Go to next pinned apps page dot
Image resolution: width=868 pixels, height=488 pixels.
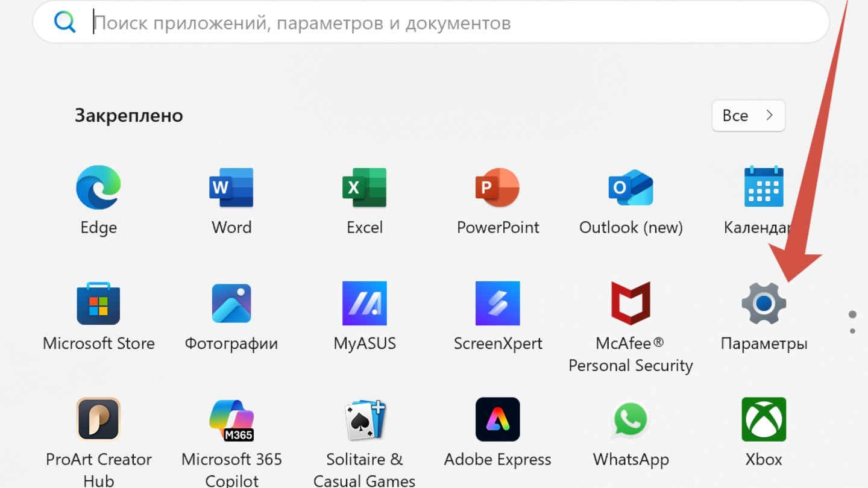(852, 331)
